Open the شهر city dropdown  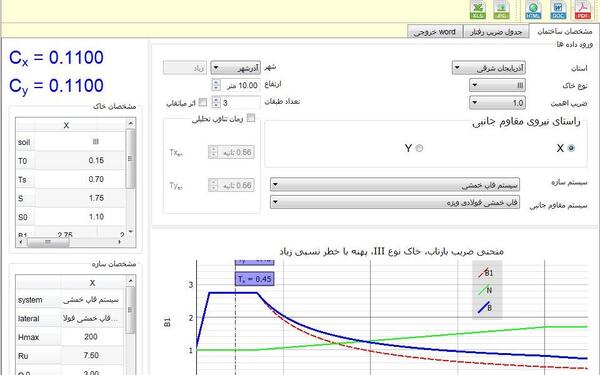click(x=236, y=68)
